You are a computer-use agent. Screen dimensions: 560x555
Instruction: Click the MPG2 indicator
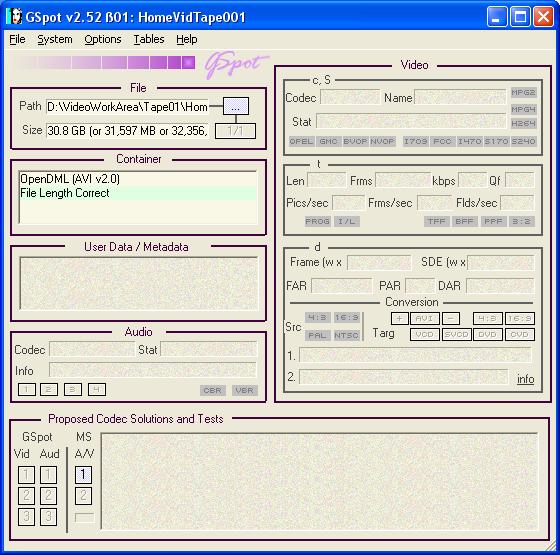523,93
